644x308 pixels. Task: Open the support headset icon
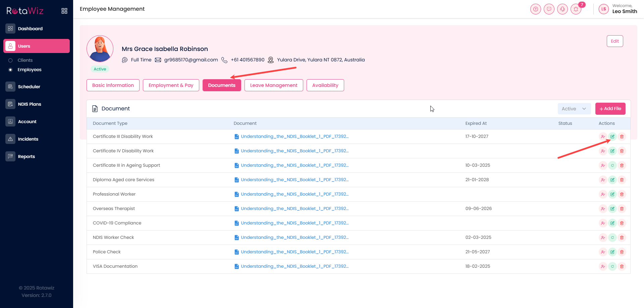tap(562, 9)
